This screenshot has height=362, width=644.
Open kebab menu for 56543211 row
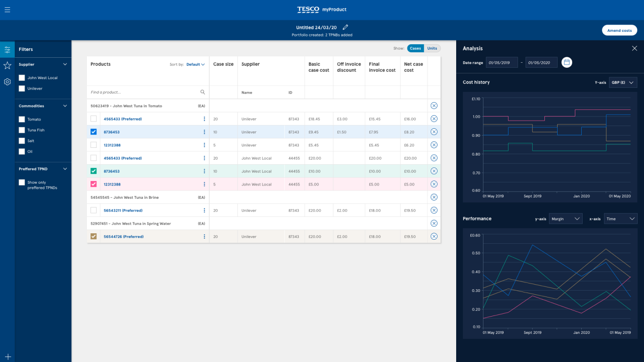tap(204, 211)
